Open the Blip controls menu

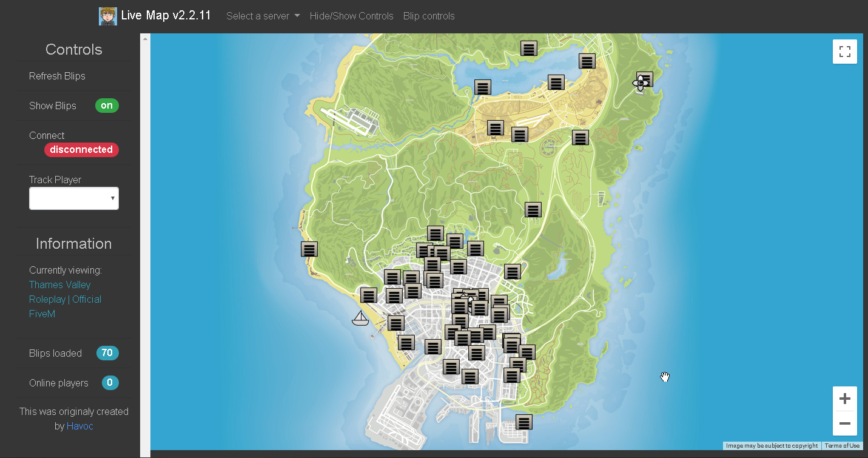[428, 16]
